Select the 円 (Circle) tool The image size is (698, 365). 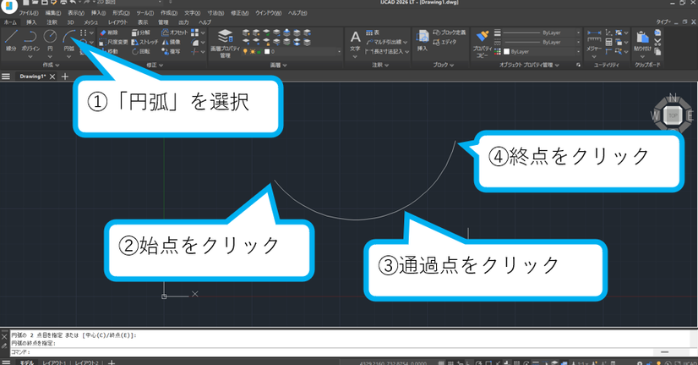[50, 40]
